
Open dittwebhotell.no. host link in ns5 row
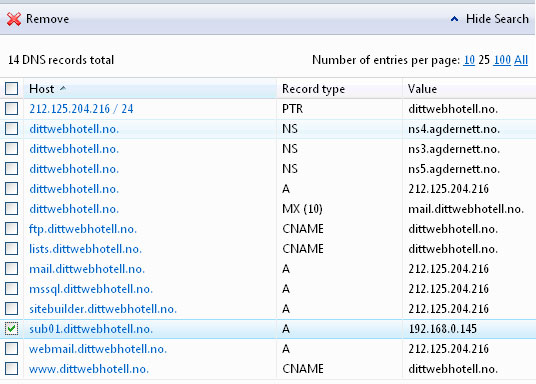[74, 169]
